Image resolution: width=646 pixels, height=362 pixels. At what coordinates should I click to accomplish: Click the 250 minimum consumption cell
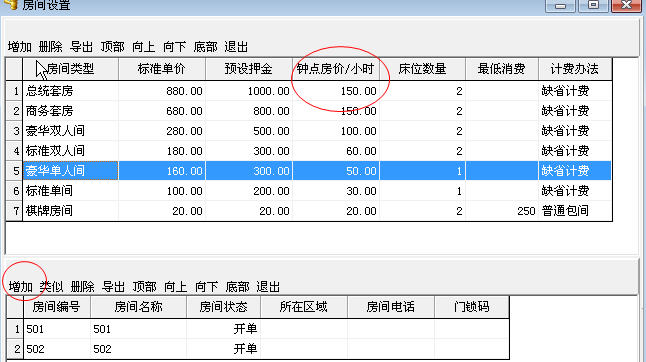501,211
